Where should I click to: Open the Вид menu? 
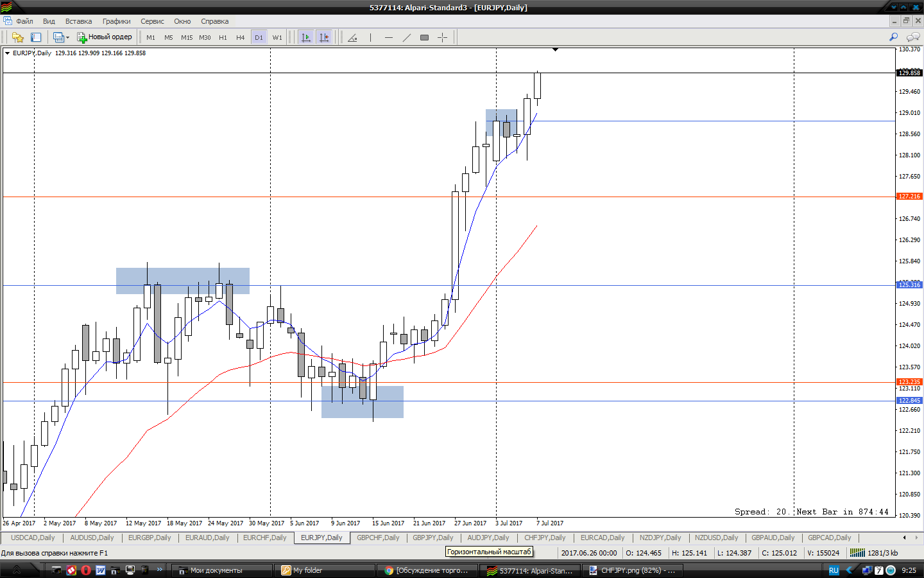click(x=49, y=21)
